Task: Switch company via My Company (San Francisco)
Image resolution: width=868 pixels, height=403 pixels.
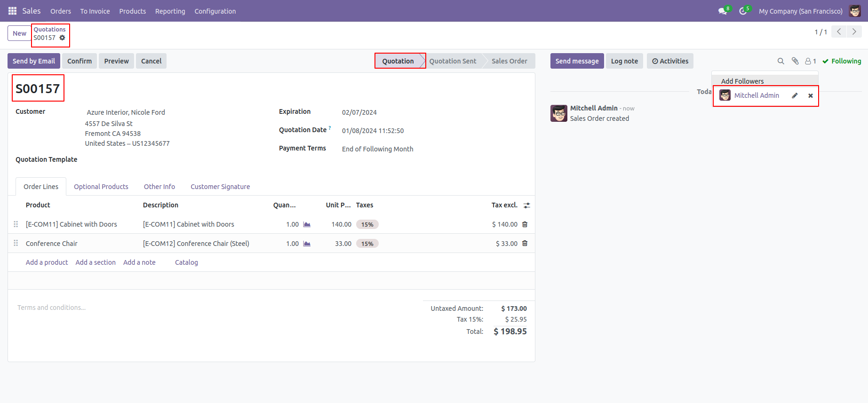Action: [x=801, y=11]
